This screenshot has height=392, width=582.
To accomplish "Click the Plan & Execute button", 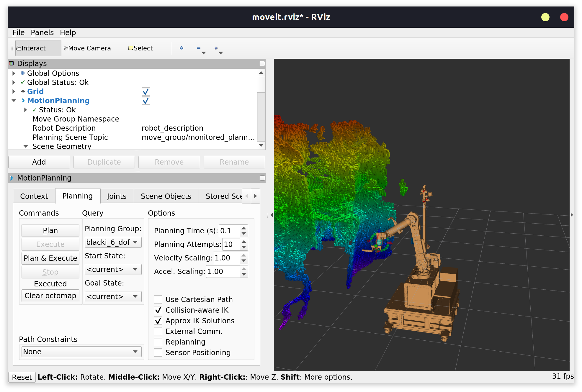I will [50, 258].
